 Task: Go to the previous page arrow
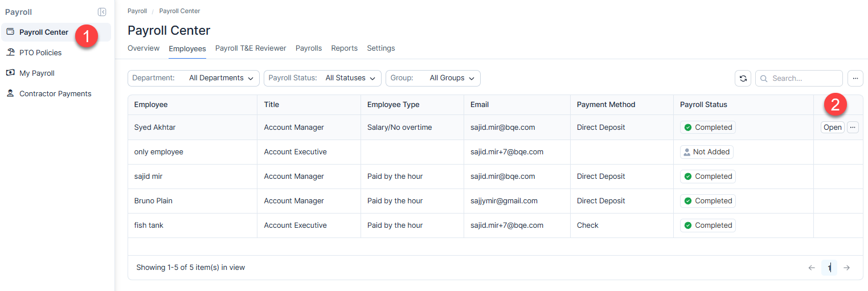[812, 268]
